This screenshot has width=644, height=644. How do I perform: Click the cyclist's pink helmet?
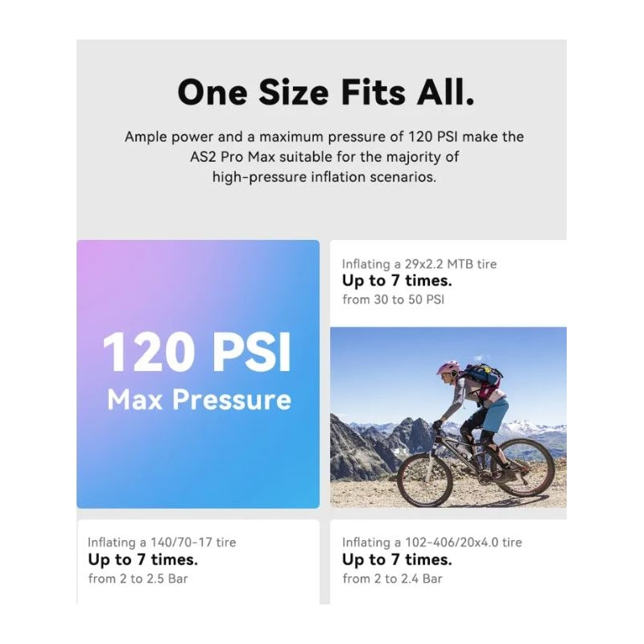click(x=448, y=369)
